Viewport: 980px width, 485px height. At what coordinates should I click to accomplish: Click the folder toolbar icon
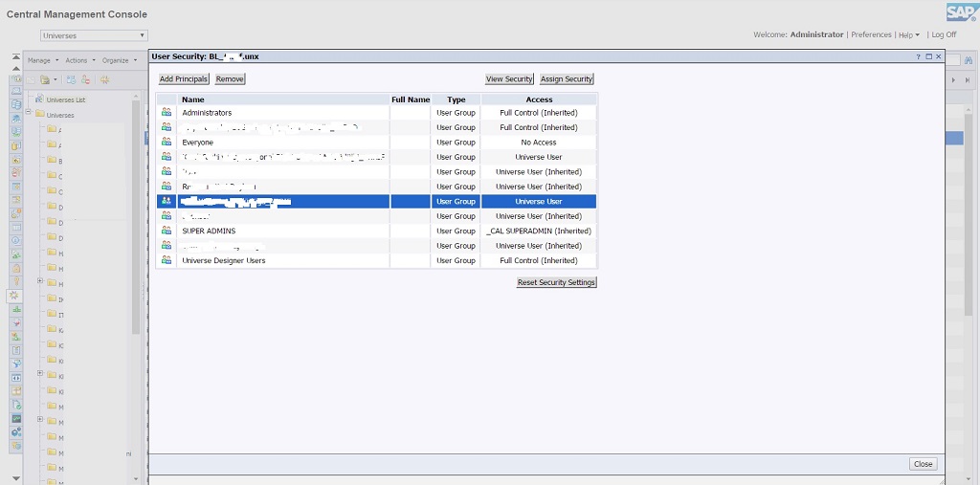[45, 79]
